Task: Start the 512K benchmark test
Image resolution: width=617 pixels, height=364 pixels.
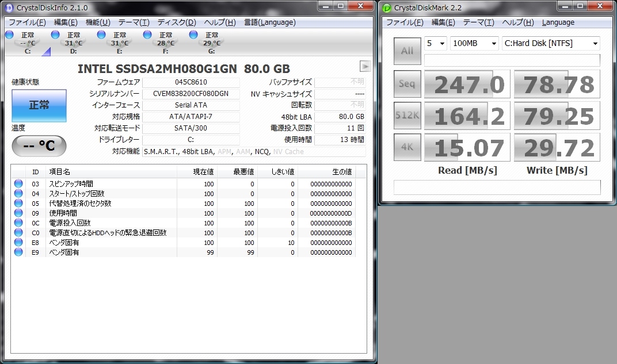Action: (x=407, y=116)
